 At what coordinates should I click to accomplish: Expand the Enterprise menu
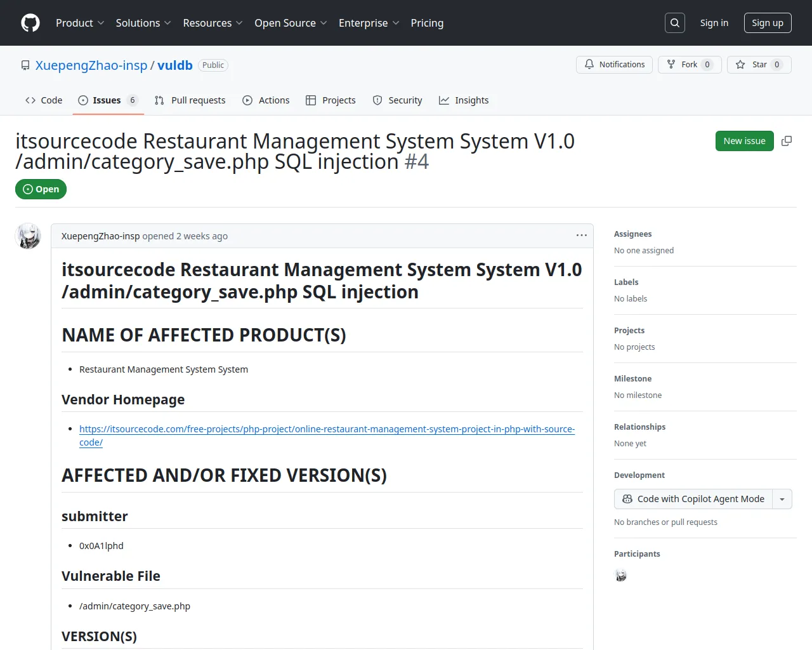(369, 23)
